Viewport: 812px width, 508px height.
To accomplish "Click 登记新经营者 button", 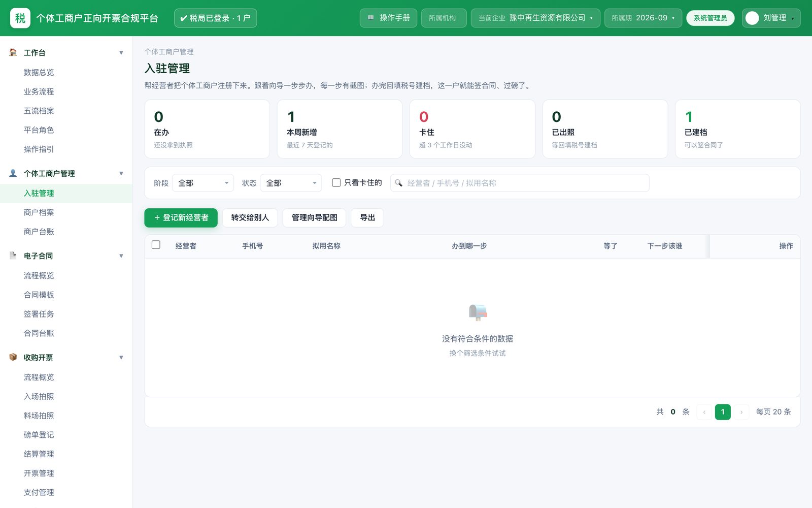I will coord(181,217).
